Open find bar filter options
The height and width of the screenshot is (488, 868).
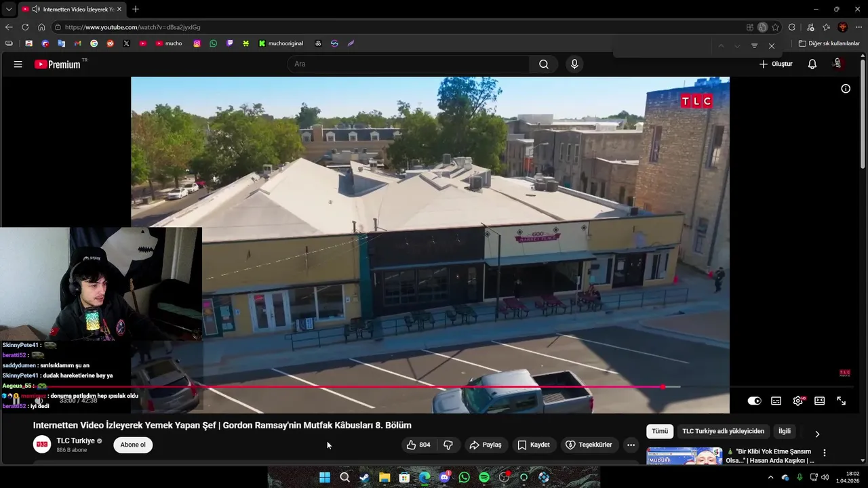[x=754, y=46]
